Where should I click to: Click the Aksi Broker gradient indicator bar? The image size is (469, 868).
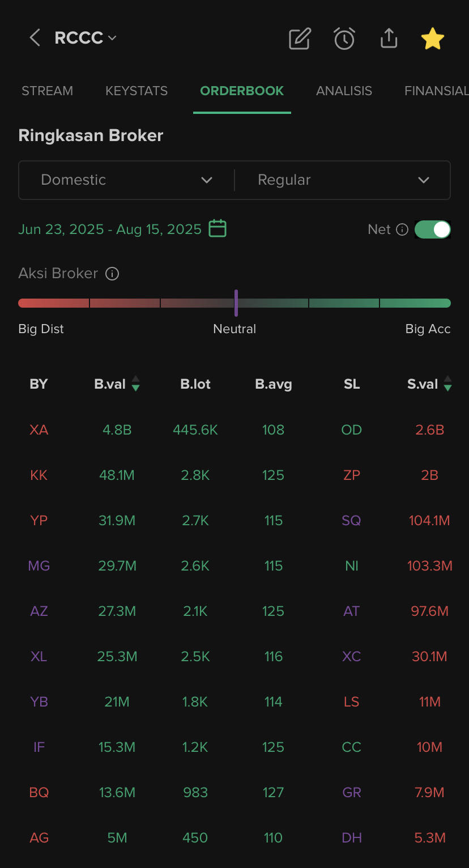234,303
